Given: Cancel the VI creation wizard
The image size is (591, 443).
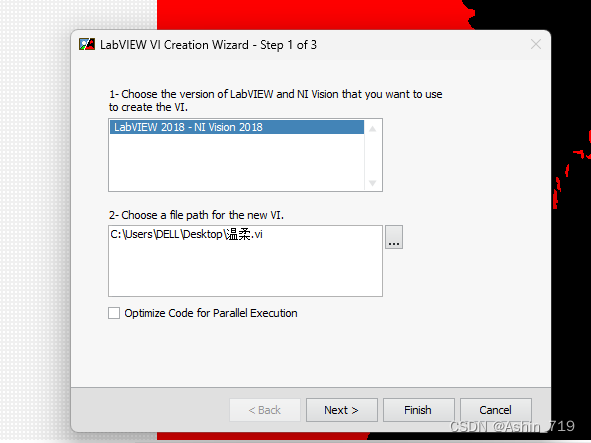Looking at the screenshot, I should pos(496,410).
